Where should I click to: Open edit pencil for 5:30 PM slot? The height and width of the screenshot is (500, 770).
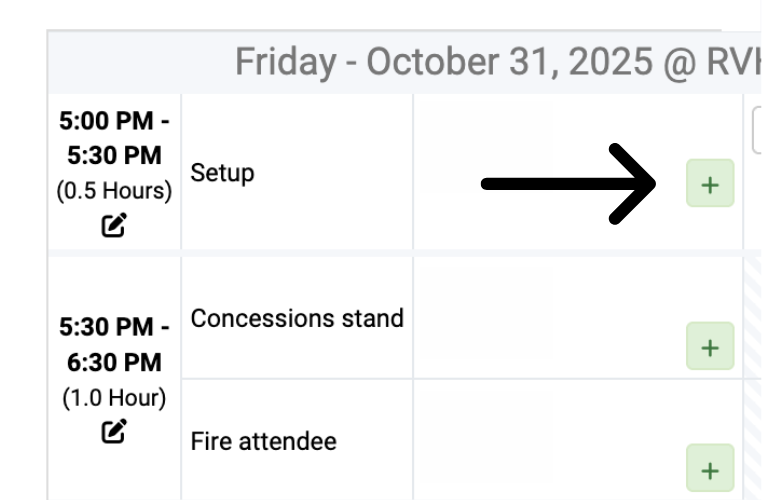coord(114,431)
